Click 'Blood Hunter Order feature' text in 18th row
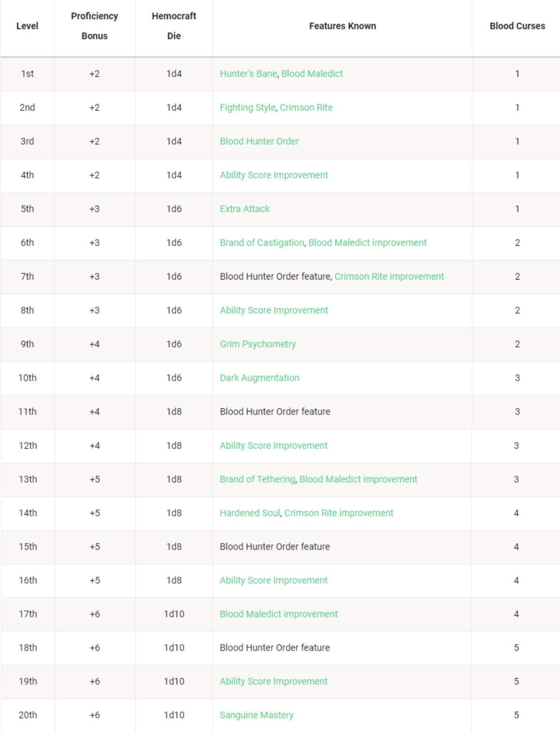This screenshot has width=560, height=733. tap(275, 647)
